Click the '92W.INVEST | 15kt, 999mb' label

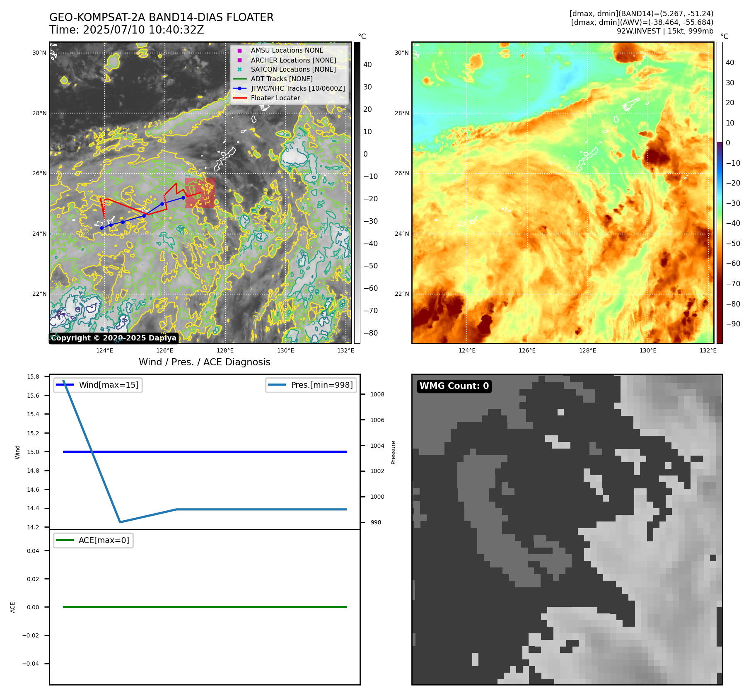665,31
